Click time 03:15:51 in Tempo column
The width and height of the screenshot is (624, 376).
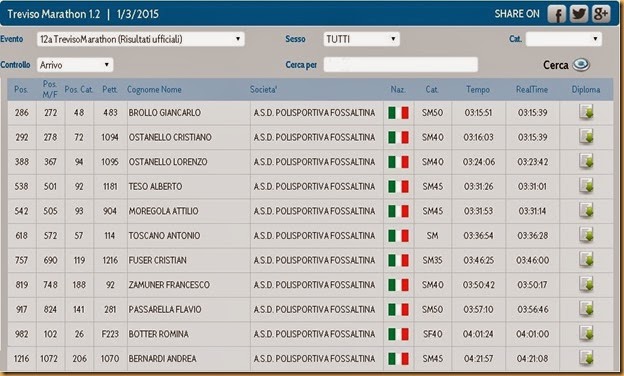478,113
